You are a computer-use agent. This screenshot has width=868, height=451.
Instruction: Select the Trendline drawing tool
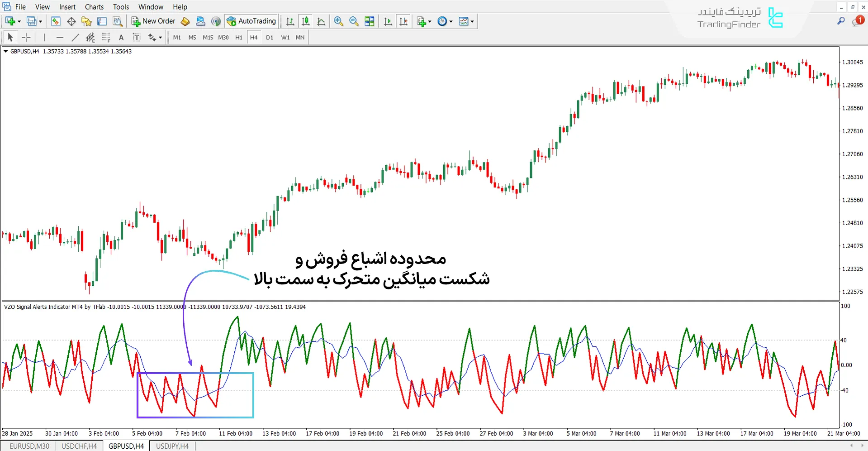(x=75, y=37)
